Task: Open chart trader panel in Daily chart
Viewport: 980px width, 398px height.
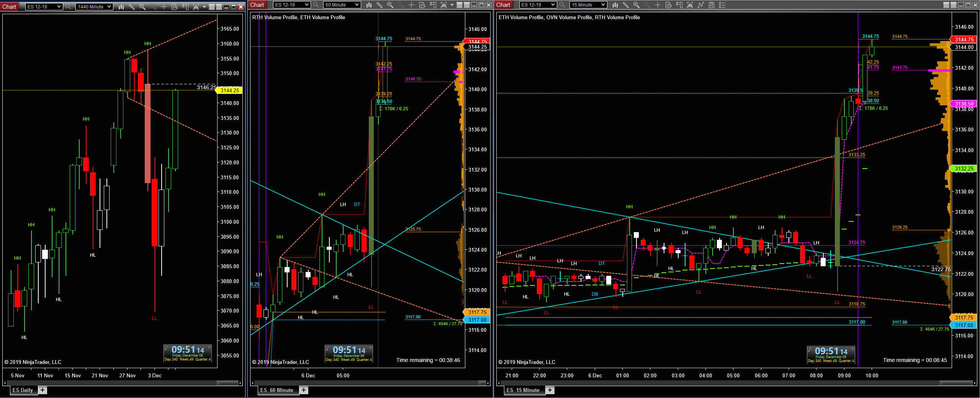Action: point(185,7)
